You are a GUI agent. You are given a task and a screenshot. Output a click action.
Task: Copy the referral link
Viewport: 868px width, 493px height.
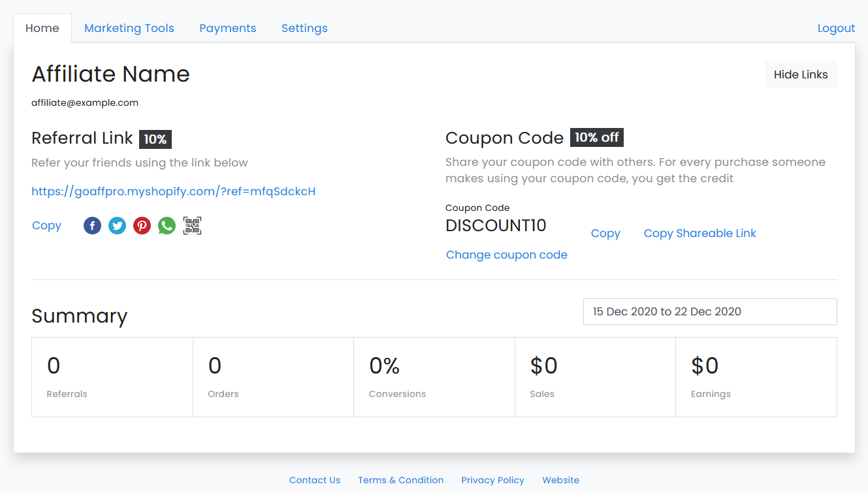(x=46, y=225)
